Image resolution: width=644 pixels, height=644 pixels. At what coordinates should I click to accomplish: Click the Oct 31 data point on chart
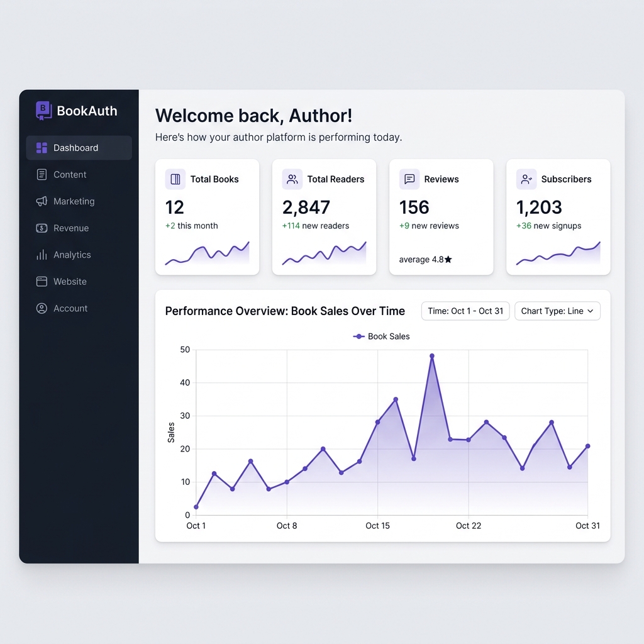(588, 446)
